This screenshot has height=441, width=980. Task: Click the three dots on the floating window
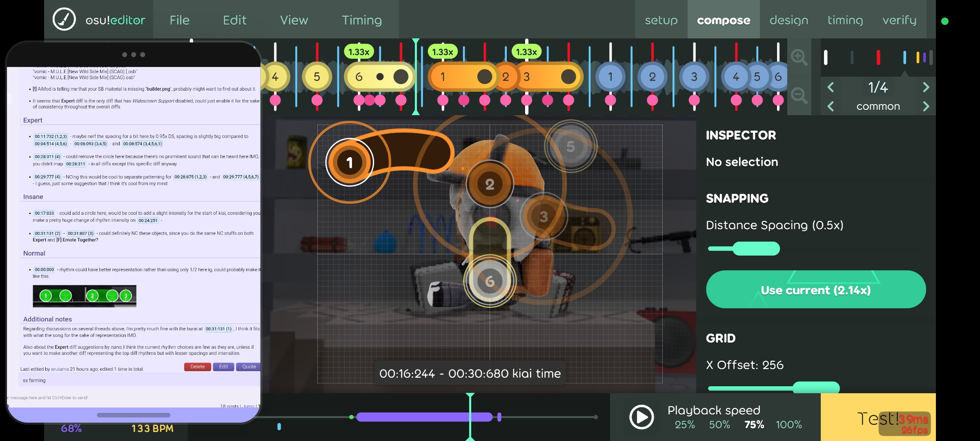(x=134, y=55)
